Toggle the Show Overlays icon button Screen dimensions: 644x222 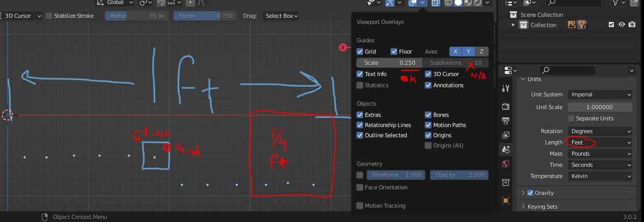click(x=413, y=3)
